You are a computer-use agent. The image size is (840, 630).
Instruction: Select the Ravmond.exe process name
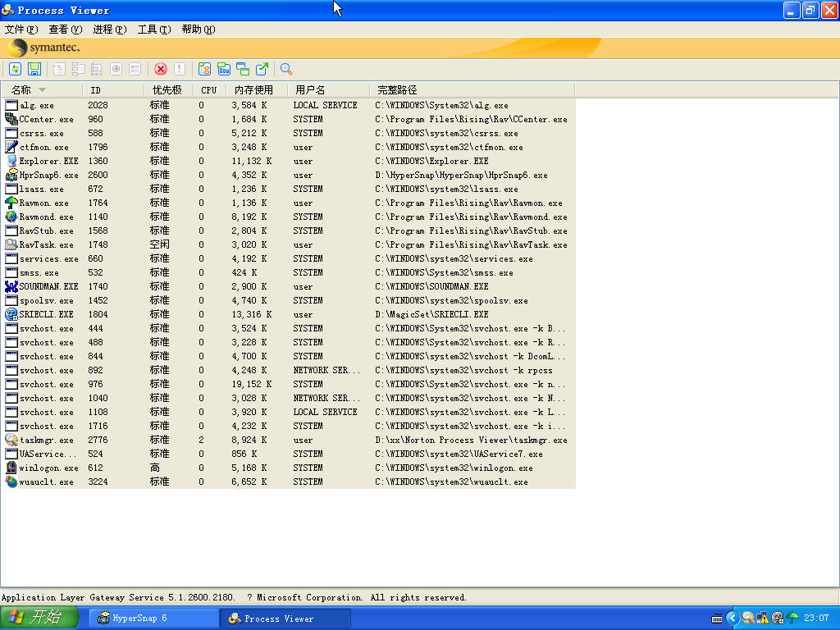[x=46, y=217]
